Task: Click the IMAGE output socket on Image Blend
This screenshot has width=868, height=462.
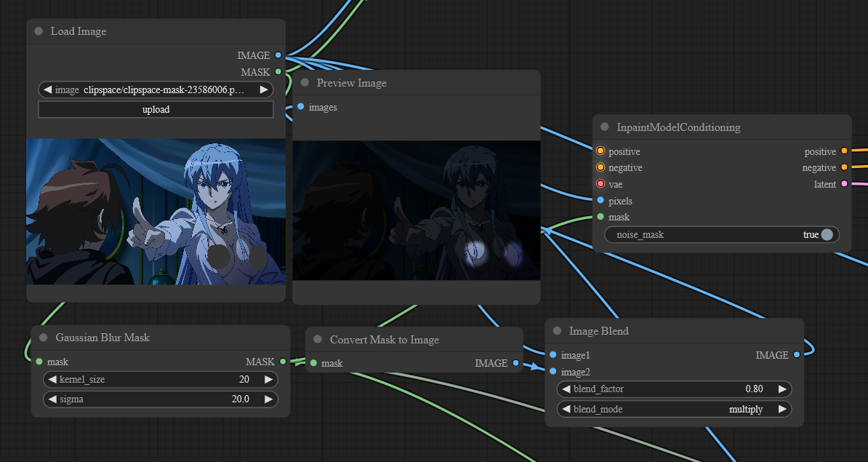Action: [x=797, y=354]
